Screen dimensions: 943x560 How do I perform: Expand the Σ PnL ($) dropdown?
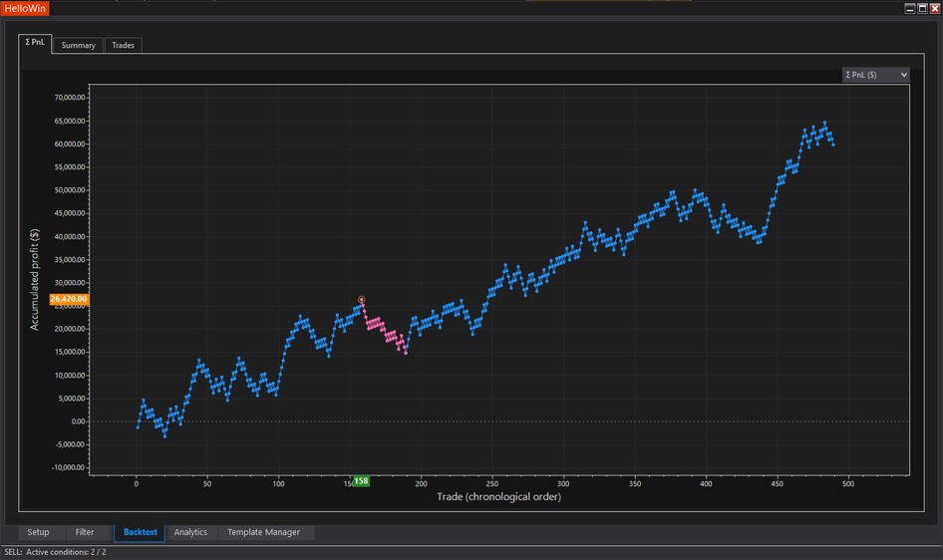point(875,75)
